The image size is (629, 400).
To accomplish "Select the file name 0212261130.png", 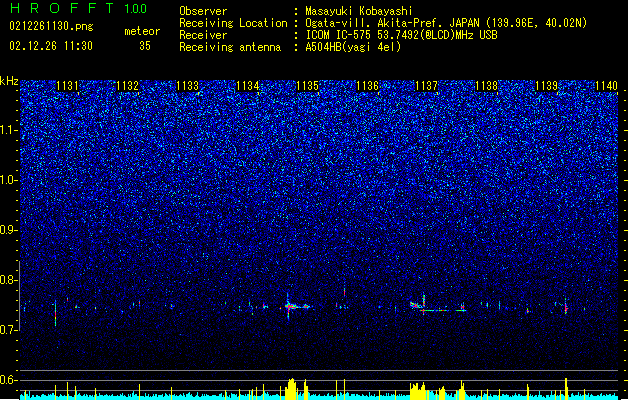I will pyautogui.click(x=51, y=26).
